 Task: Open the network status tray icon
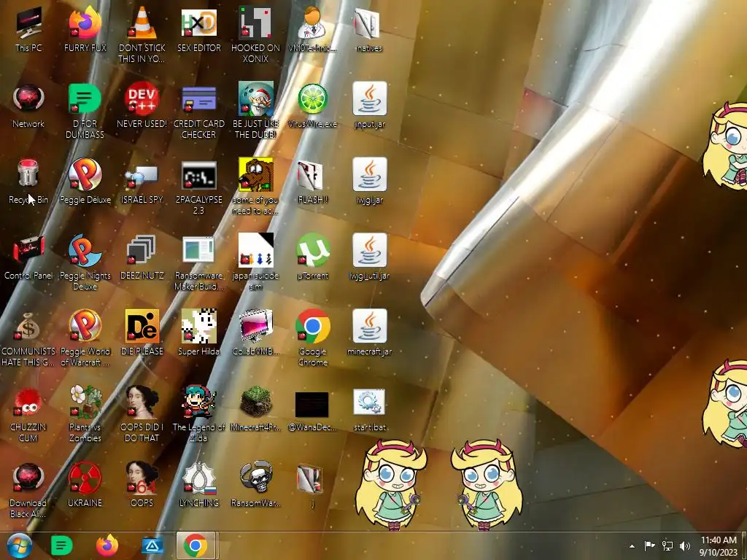coord(667,545)
